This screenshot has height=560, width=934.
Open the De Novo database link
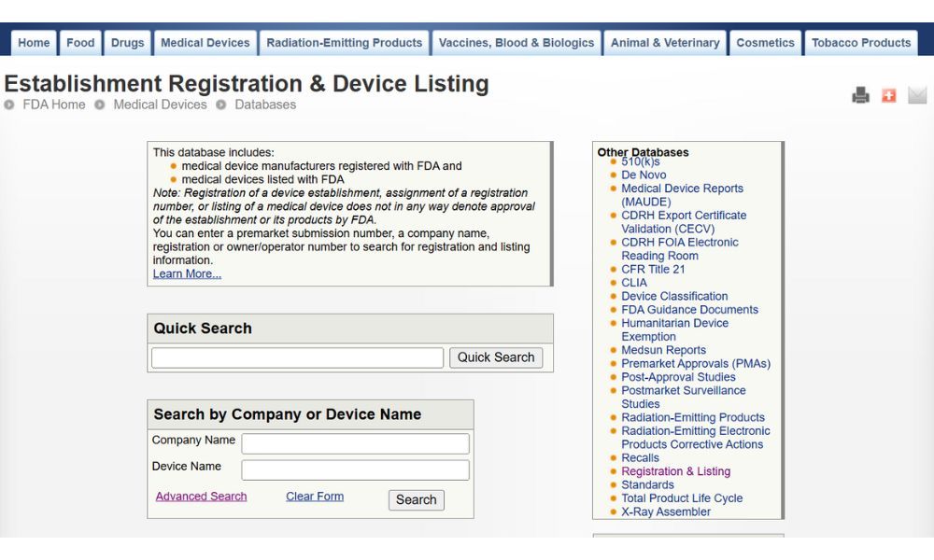[x=644, y=175]
